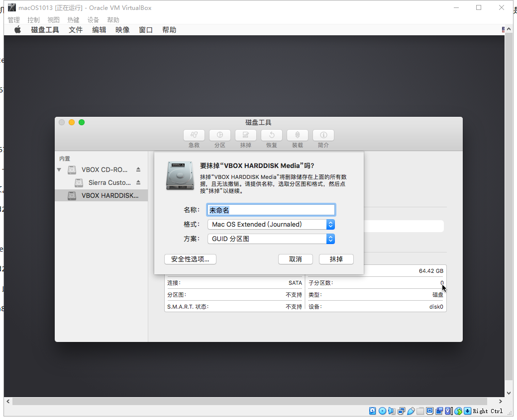
Task: Click the 子分区数 label
Action: [x=321, y=283]
